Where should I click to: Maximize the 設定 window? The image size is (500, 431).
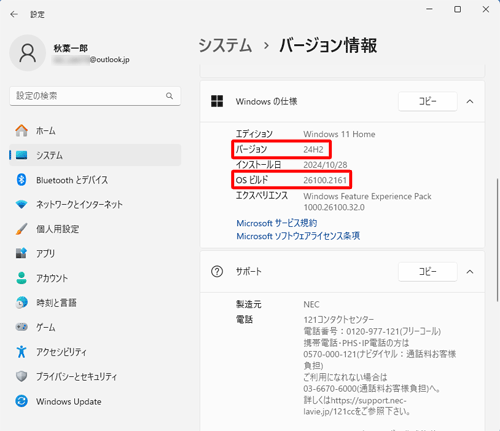tap(458, 9)
